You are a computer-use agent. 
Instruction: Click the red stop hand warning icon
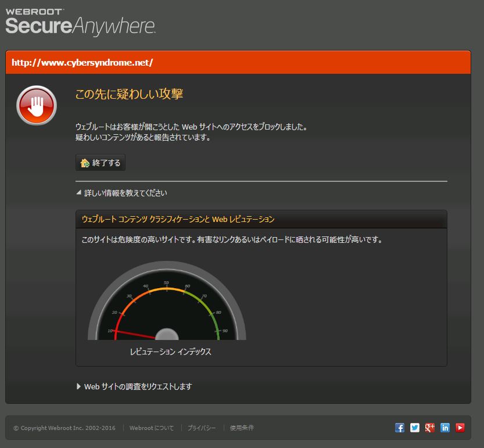click(x=37, y=105)
